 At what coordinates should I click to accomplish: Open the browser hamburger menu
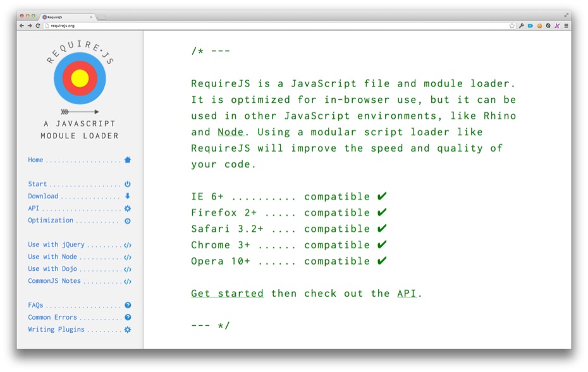567,26
